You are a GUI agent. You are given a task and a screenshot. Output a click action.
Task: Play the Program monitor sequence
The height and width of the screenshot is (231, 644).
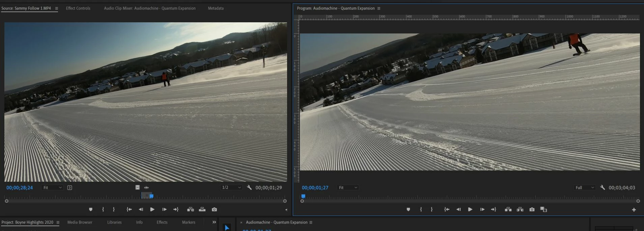point(470,209)
